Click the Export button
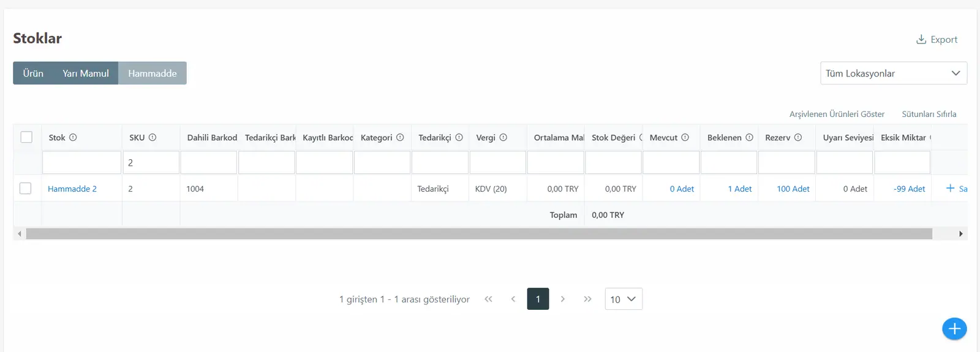Screen dimensions: 980x352 (x=937, y=39)
